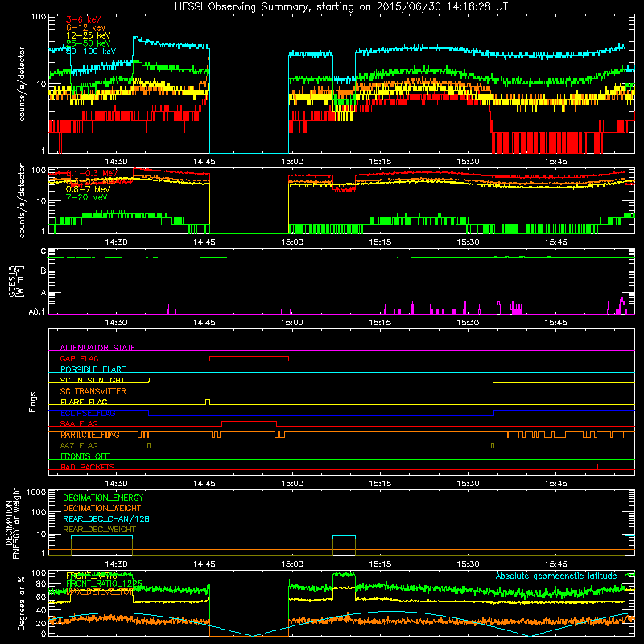Image resolution: width=644 pixels, height=644 pixels.
Task: Select the SC_TRANSMITTER flag label
Action: [93, 391]
